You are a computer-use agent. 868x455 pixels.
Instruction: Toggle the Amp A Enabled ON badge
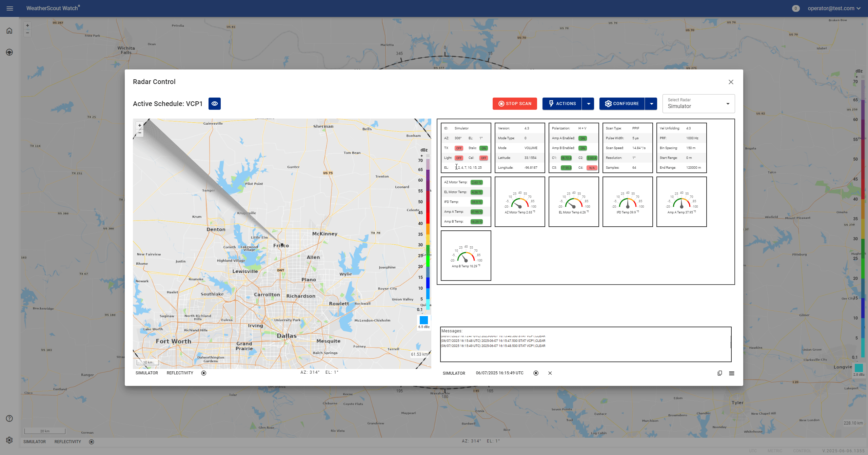[583, 138]
